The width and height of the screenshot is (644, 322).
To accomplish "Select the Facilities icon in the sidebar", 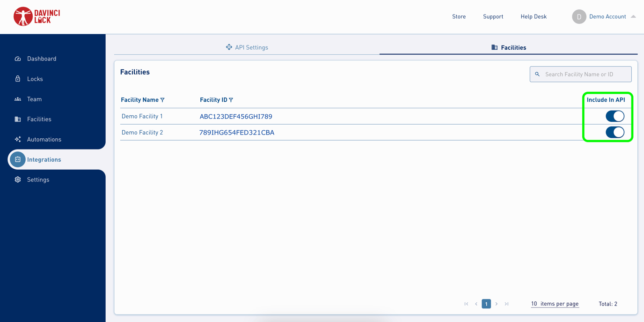I will click(x=17, y=119).
